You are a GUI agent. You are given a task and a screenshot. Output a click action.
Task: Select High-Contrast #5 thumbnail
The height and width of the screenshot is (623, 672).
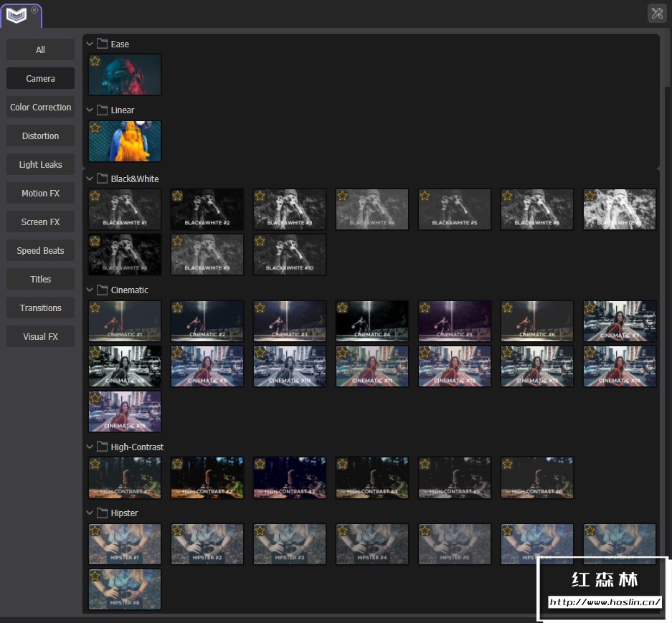pos(455,477)
